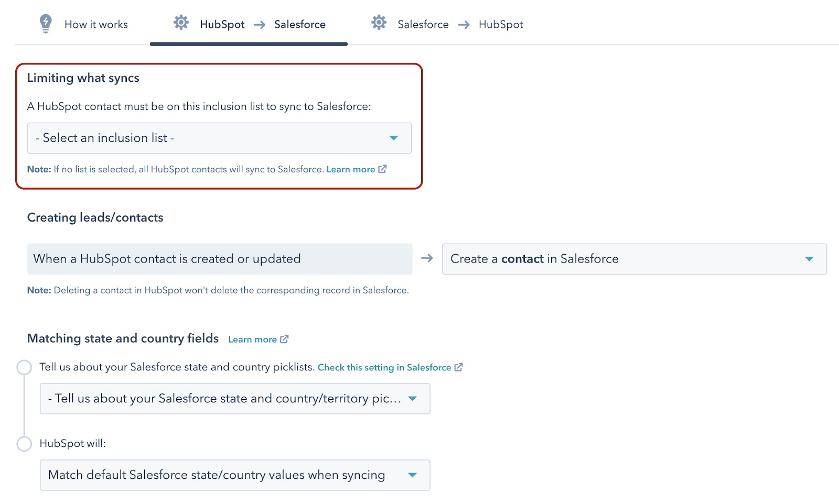Select the HubSpot will step circle
The image size is (839, 504).
pyautogui.click(x=24, y=444)
